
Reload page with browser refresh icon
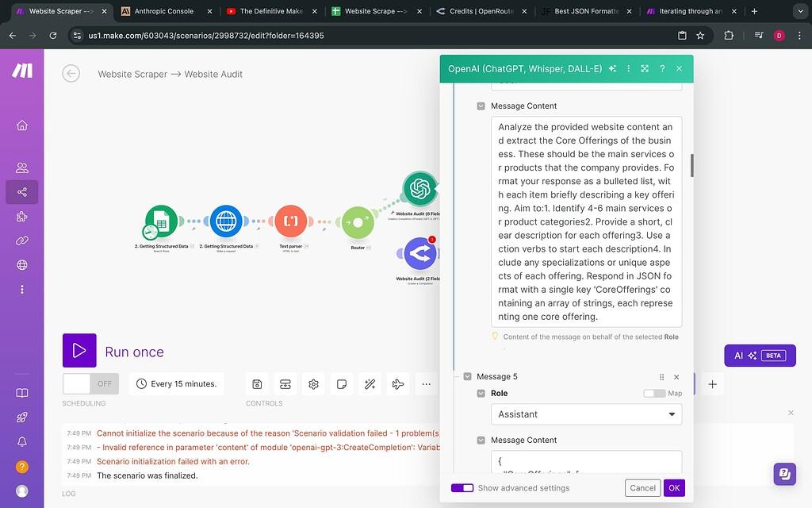[x=53, y=35]
